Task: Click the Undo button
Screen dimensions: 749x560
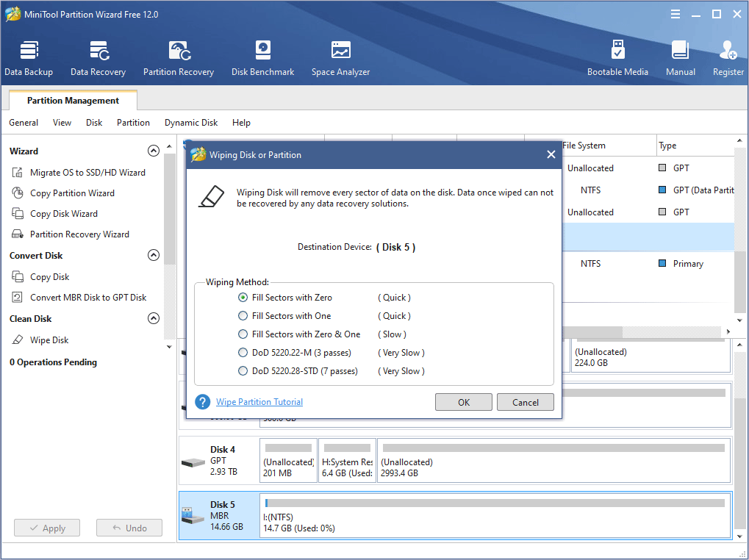Action: (129, 528)
